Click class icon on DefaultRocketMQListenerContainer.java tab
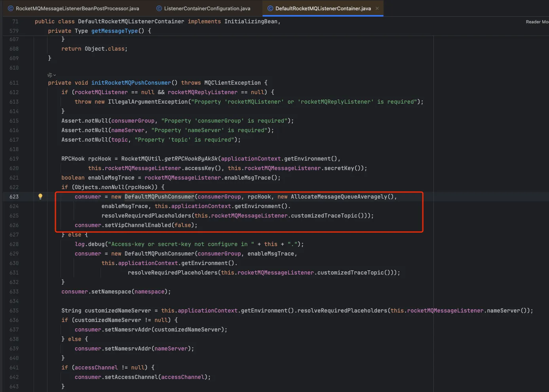The height and width of the screenshot is (392, 549). [270, 8]
